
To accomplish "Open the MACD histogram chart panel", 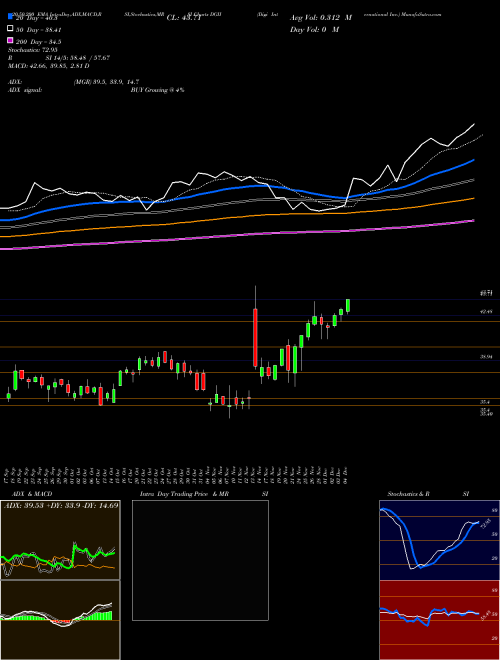I will click(x=60, y=620).
